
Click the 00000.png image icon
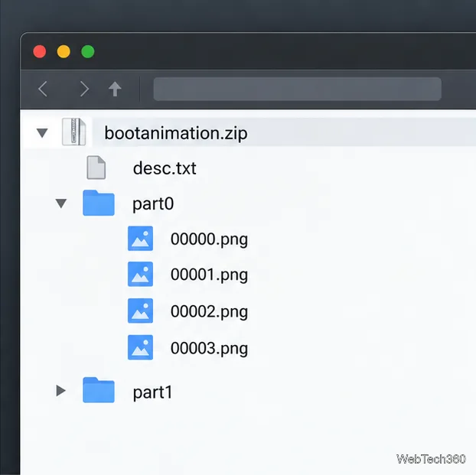[140, 238]
